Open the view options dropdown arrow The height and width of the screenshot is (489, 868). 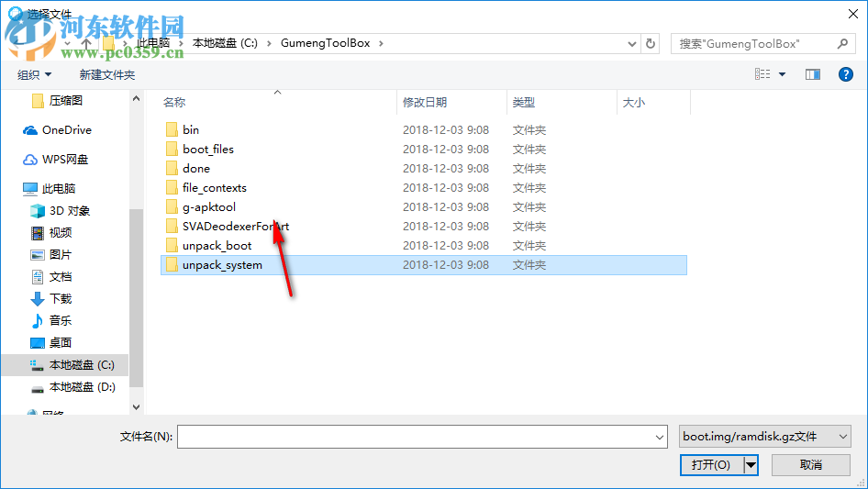(782, 74)
